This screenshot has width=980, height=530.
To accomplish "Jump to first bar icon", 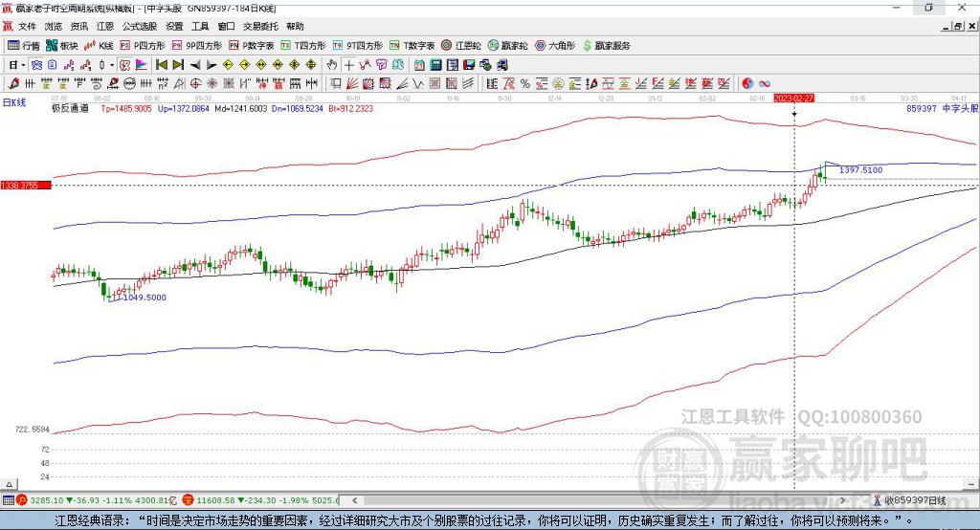I will 161,65.
